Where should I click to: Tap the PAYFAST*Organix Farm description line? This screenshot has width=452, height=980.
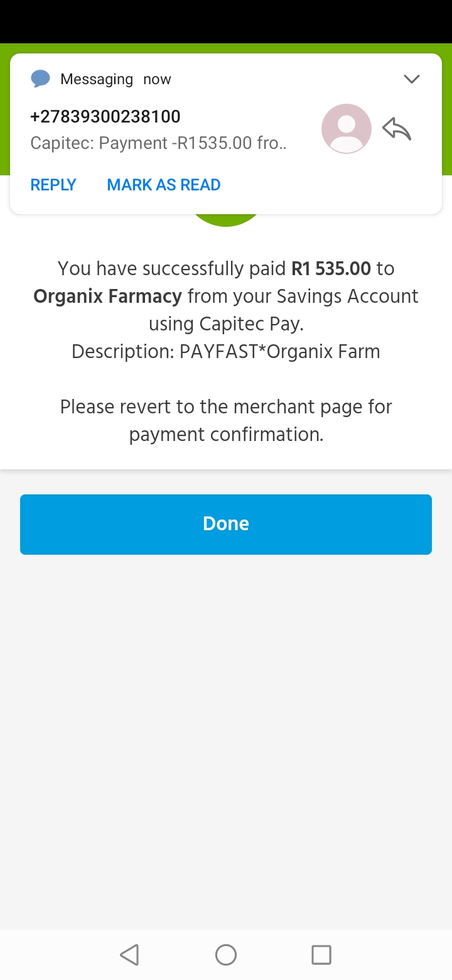pyautogui.click(x=226, y=351)
